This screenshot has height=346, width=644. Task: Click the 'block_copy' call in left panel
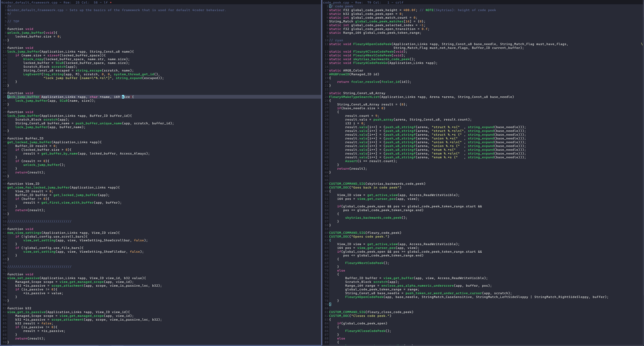coord(33,59)
